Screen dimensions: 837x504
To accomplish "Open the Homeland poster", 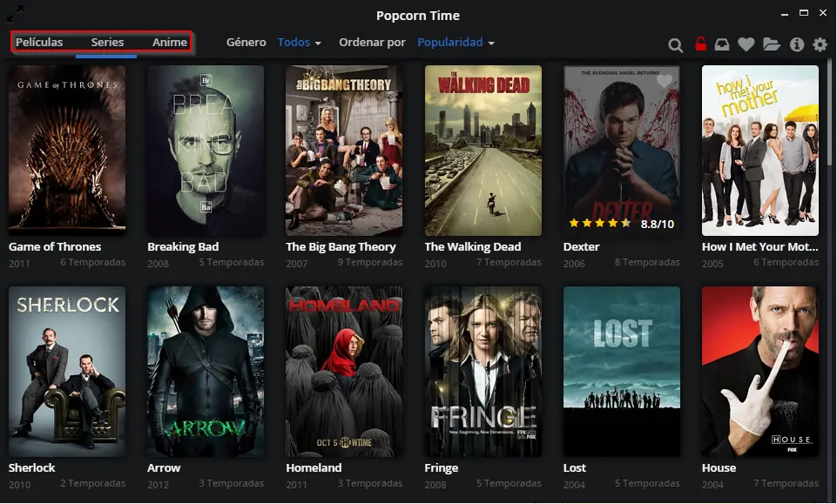I will coord(344,372).
